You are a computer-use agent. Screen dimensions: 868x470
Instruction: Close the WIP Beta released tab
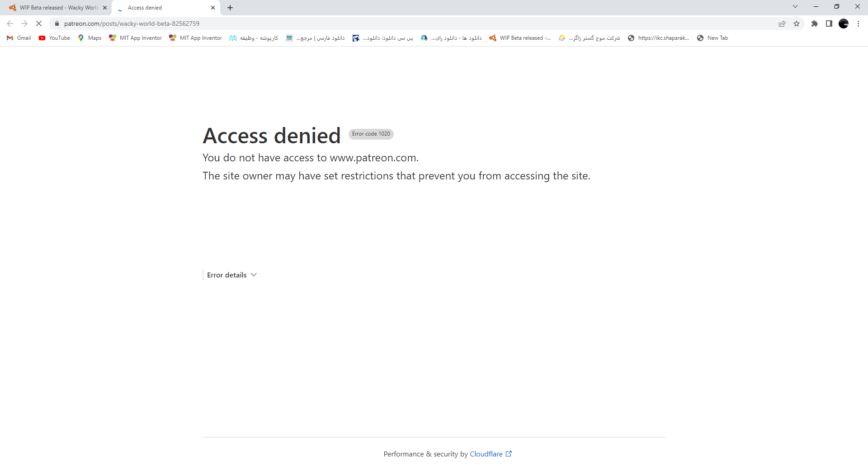point(105,8)
